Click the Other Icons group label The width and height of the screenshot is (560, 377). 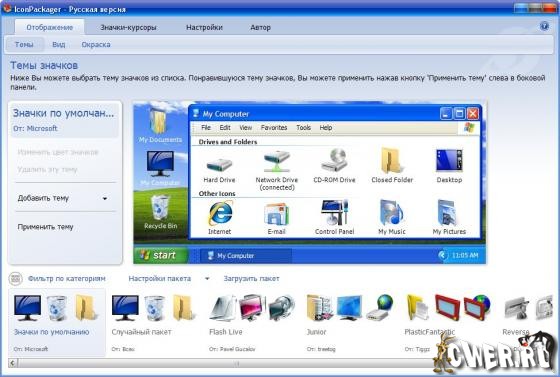217,193
